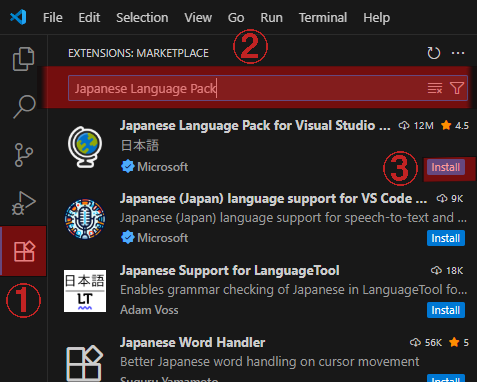Open the Selection menu
The width and height of the screenshot is (477, 382).
click(142, 18)
